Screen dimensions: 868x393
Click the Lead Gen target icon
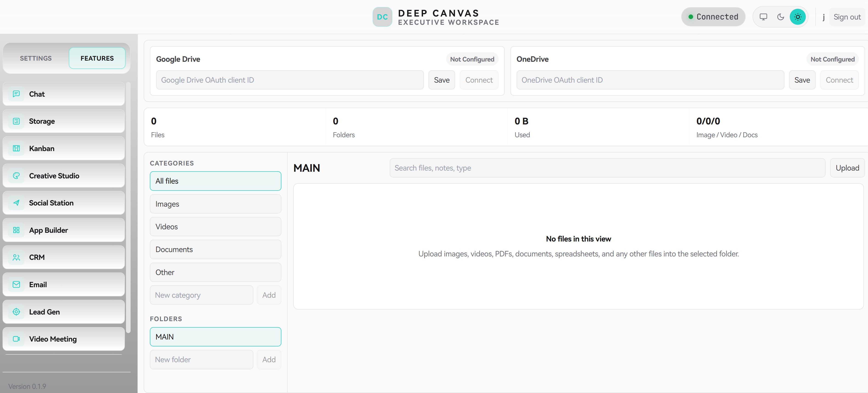[16, 312]
